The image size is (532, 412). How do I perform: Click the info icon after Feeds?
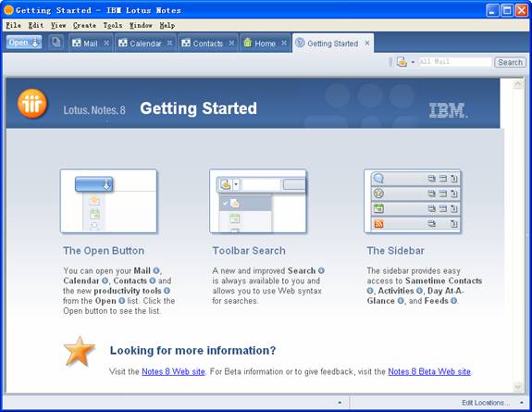tap(453, 301)
